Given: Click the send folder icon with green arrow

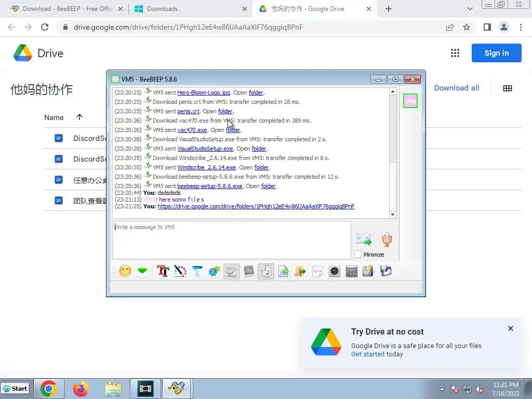Looking at the screenshot, I should (x=300, y=271).
